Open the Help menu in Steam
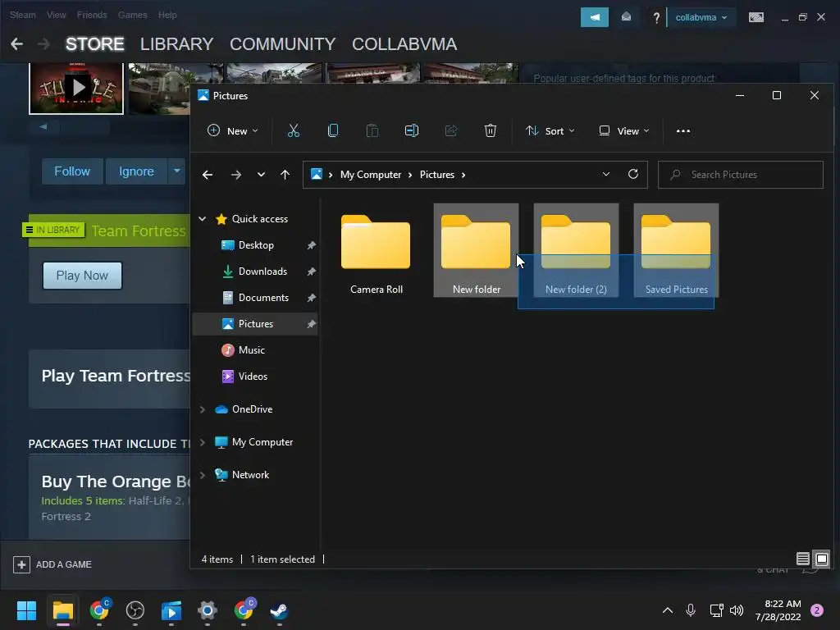Screen dimensions: 840x630 [x=167, y=15]
